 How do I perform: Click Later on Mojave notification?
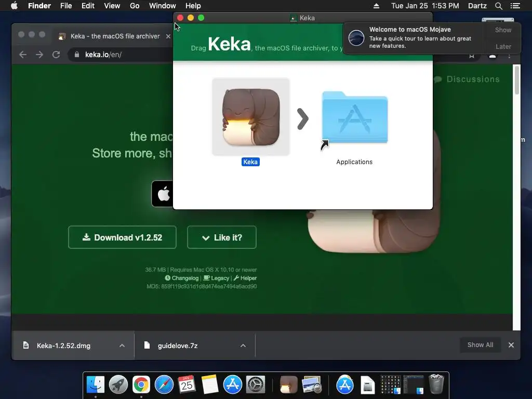503,46
